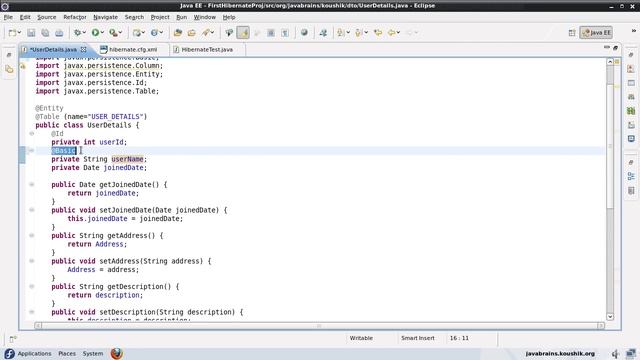Image resolution: width=640 pixels, height=360 pixels.
Task: Click the Save All toolbar icon
Action: coord(45,33)
